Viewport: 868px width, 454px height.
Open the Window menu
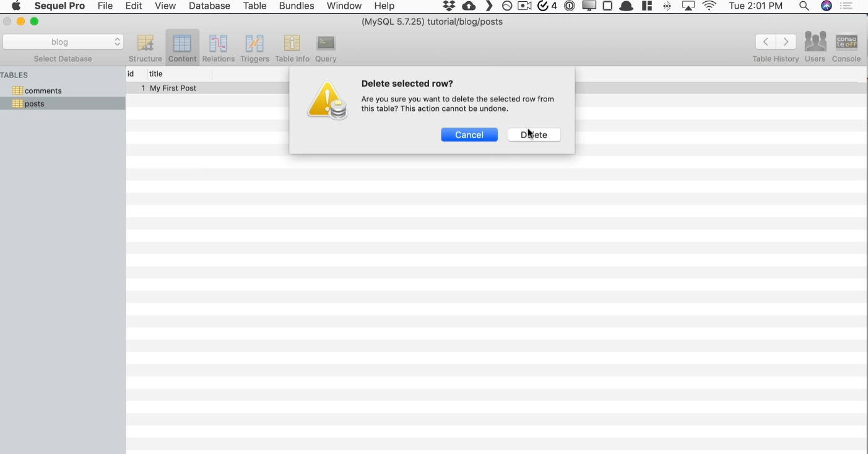click(x=344, y=6)
